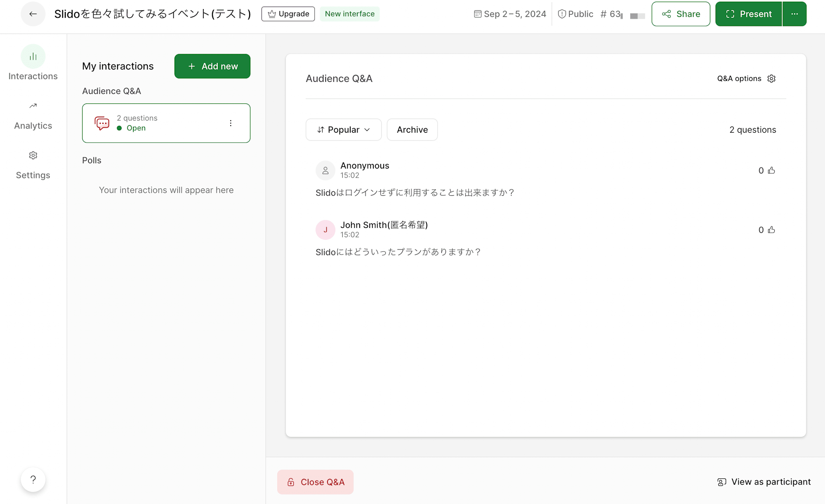Open the Analytics panel

[33, 115]
